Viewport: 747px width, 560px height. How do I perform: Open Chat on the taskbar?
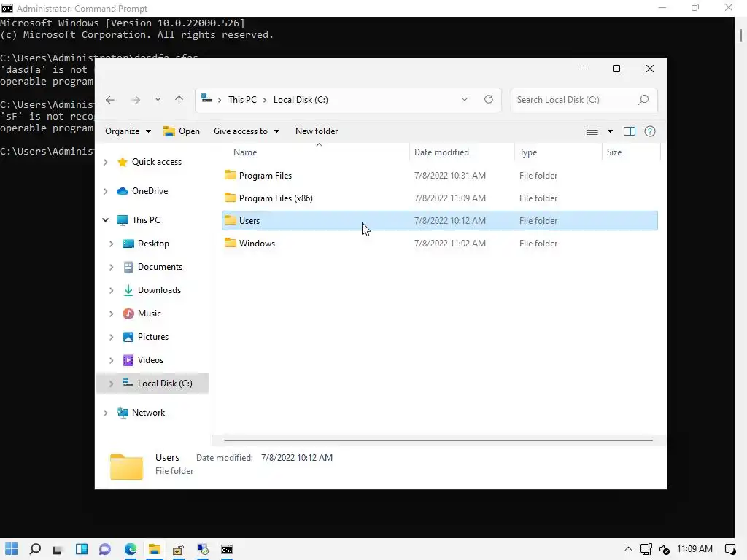(105, 549)
